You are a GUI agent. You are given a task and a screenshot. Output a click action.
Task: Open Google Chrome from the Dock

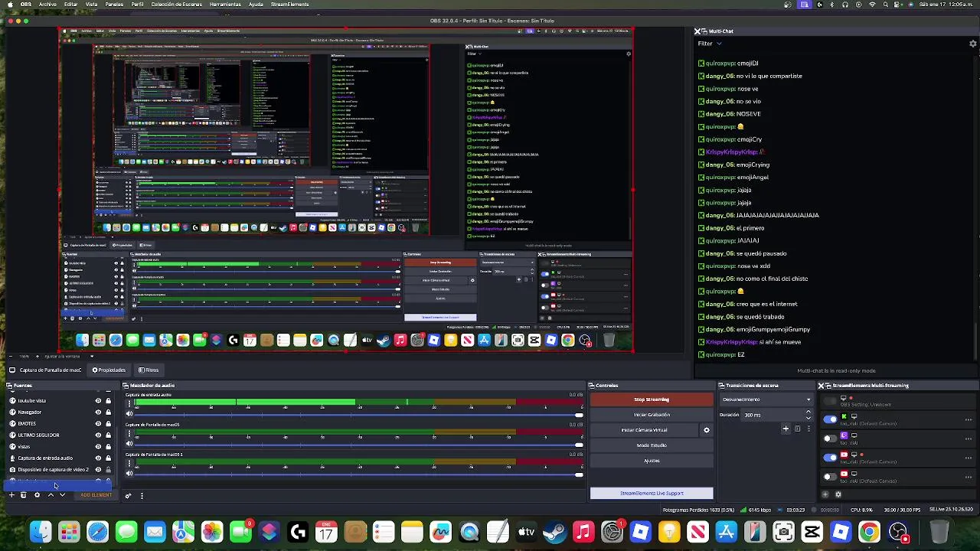(869, 531)
